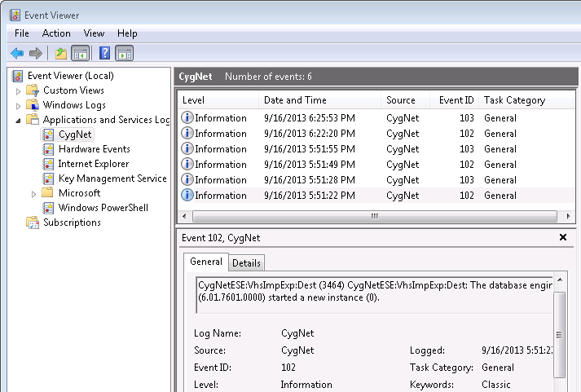Click the Subscriptions icon in tree
Image resolution: width=581 pixels, height=392 pixels.
coord(33,222)
